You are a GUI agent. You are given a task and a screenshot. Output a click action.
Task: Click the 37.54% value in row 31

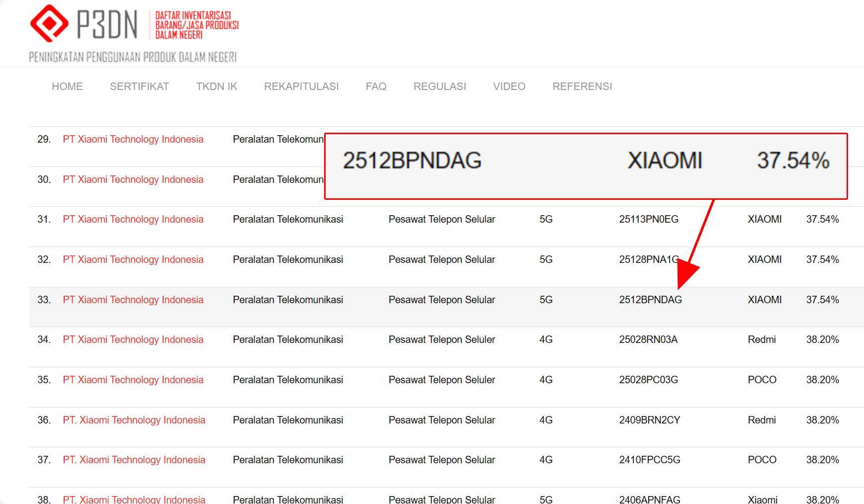(x=823, y=219)
